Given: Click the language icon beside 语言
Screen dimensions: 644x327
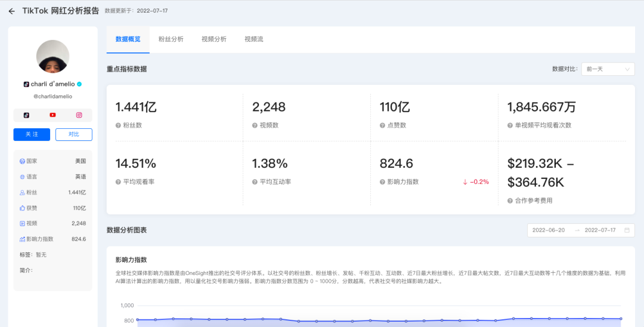Looking at the screenshot, I should [x=22, y=177].
